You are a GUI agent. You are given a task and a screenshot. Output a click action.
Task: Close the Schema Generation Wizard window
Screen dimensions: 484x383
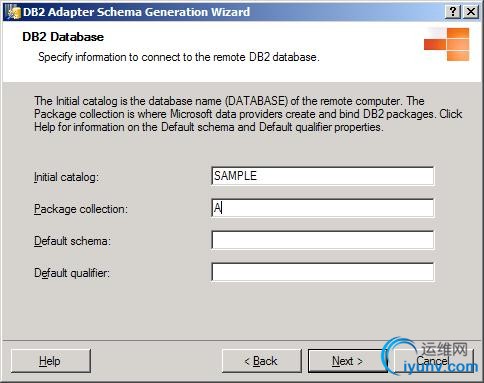tap(471, 12)
